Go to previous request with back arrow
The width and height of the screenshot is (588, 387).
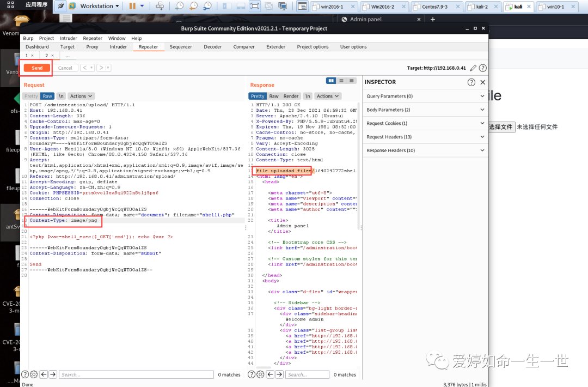(85, 68)
